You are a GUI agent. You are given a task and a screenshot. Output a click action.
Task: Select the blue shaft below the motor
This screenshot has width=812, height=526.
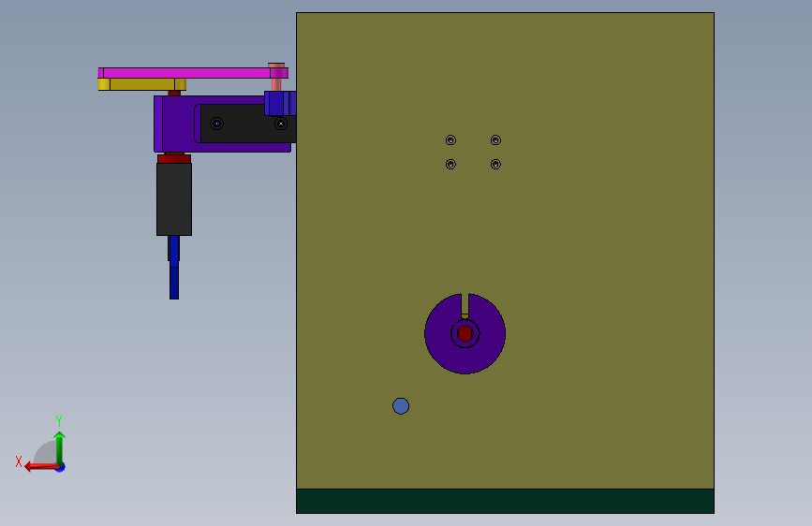pos(174,268)
